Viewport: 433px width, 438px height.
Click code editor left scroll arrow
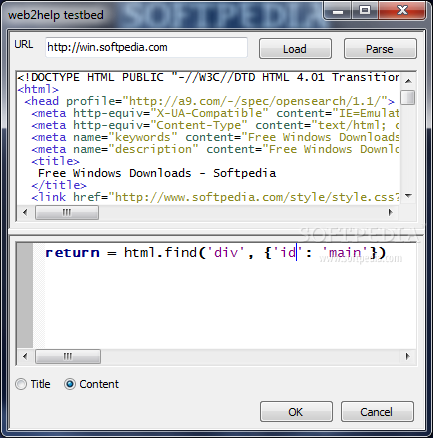[x=25, y=356]
